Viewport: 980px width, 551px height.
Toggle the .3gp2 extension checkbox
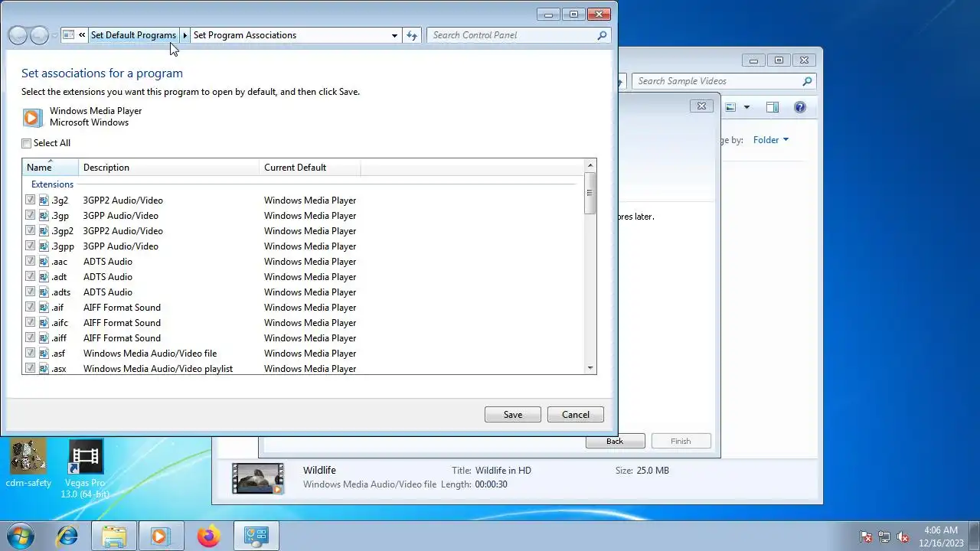[30, 230]
